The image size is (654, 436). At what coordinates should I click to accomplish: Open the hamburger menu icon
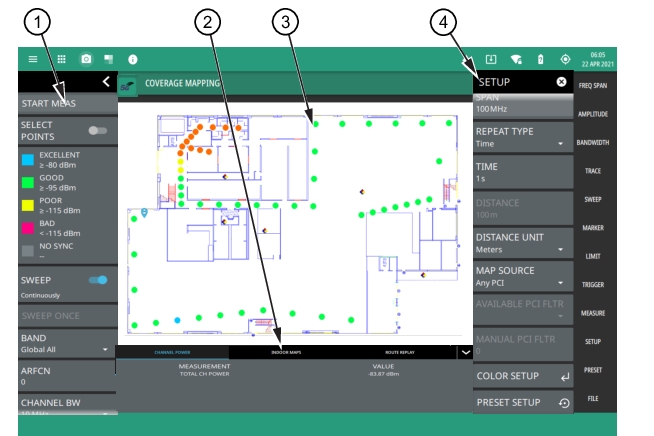pyautogui.click(x=33, y=60)
